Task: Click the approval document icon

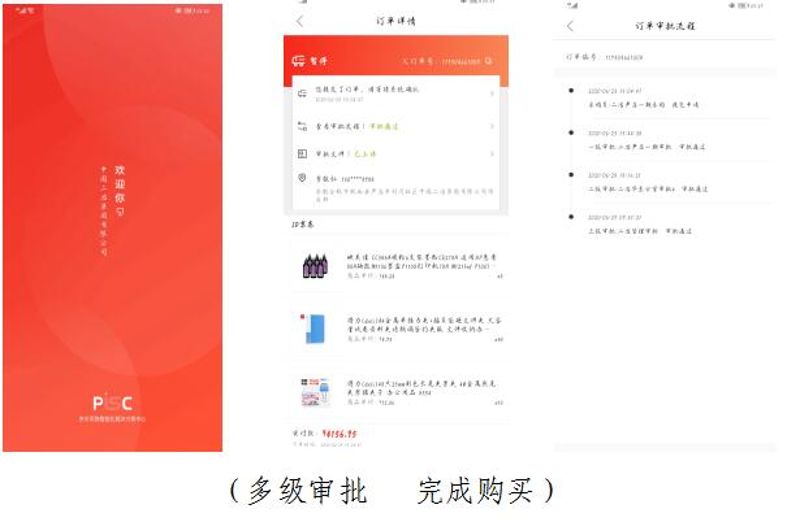Action: pos(302,154)
